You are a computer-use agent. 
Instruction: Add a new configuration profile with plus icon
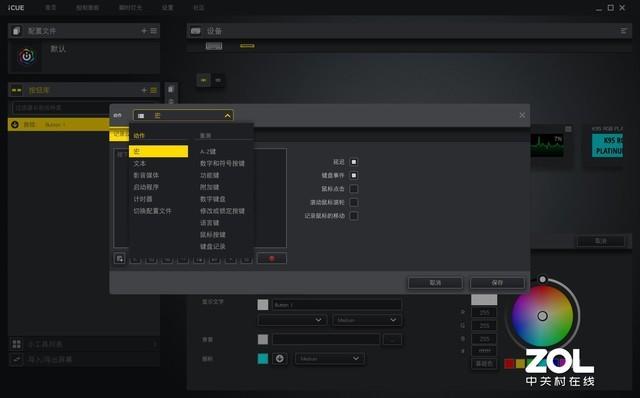click(x=144, y=31)
